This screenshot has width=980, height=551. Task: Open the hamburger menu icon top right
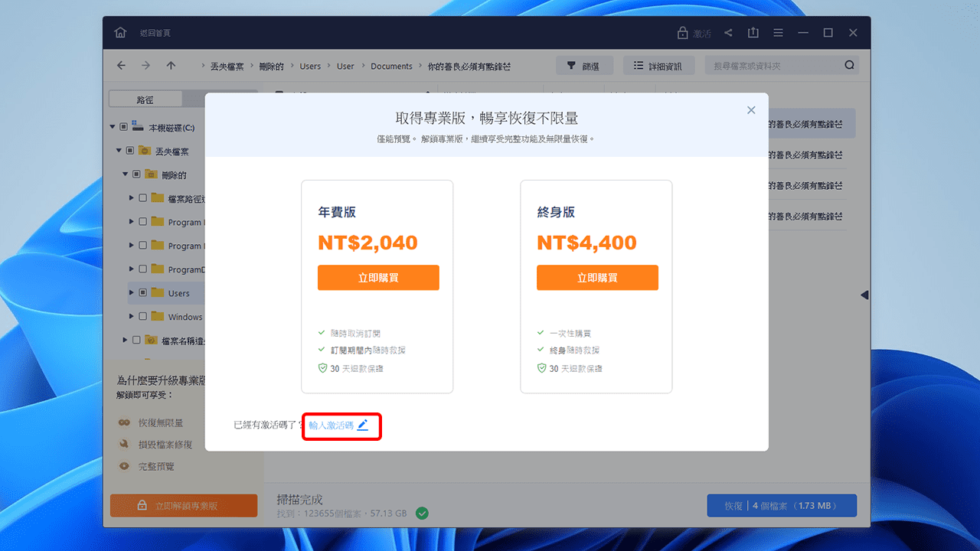[778, 32]
